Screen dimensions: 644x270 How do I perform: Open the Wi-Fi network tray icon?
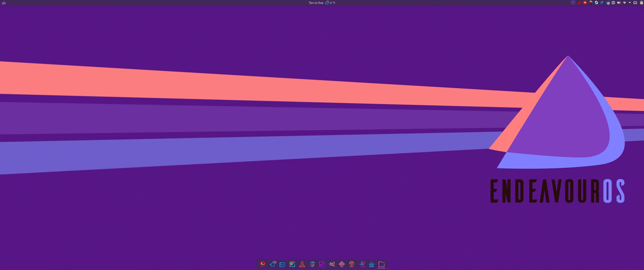[x=625, y=3]
